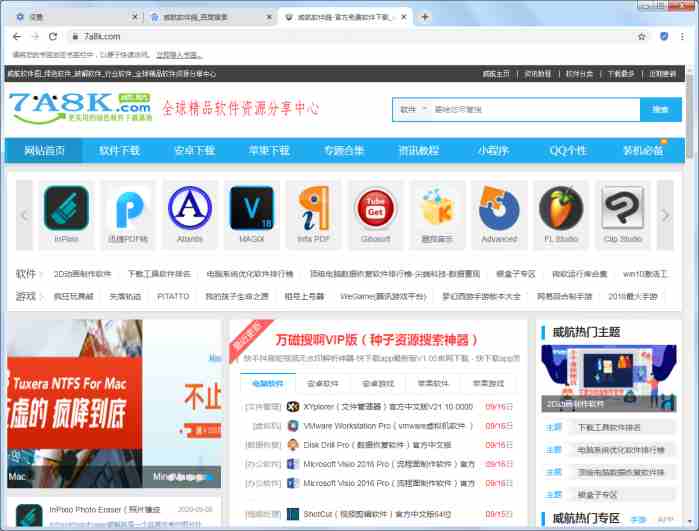Image resolution: width=699 pixels, height=531 pixels.
Task: Switch to the 设置 browser tab
Action: 74,17
